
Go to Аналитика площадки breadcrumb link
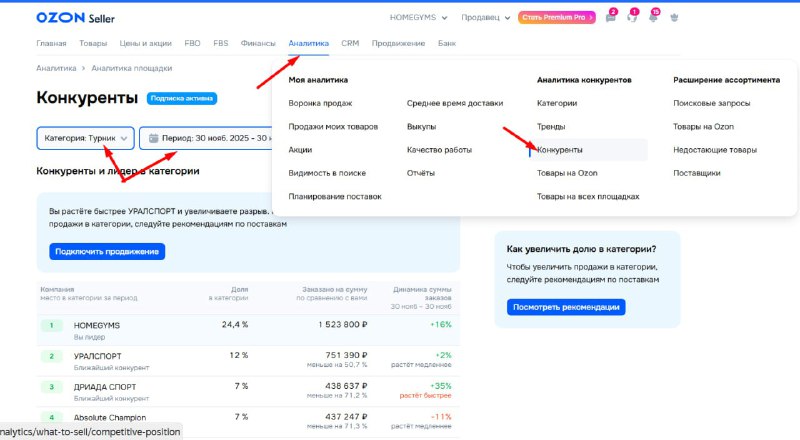(131, 68)
